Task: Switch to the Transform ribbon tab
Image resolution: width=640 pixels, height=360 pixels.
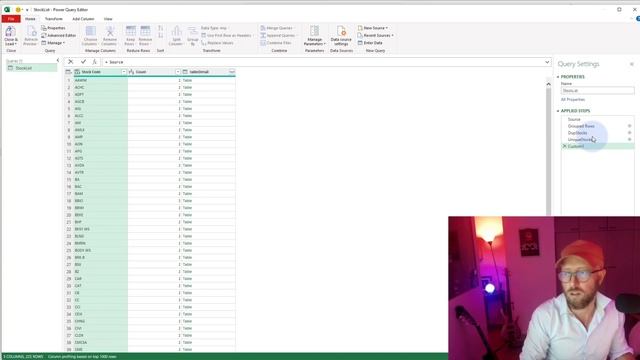Action: click(x=54, y=19)
